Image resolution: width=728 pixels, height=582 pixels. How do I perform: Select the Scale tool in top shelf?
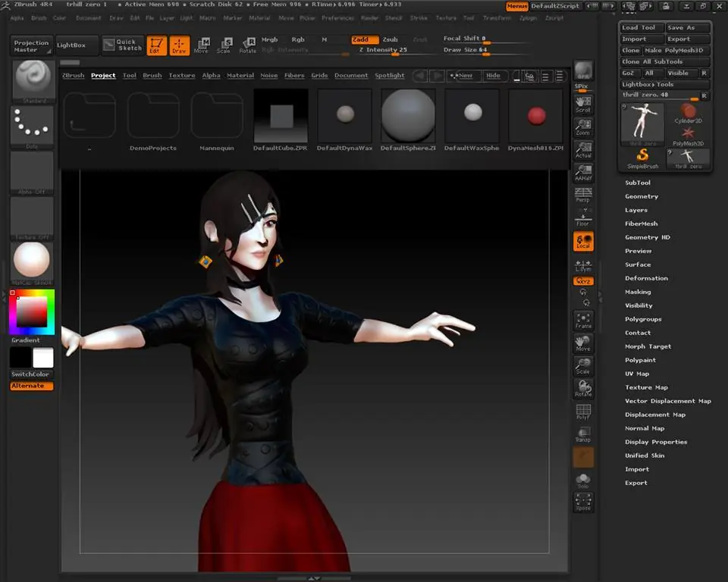224,45
